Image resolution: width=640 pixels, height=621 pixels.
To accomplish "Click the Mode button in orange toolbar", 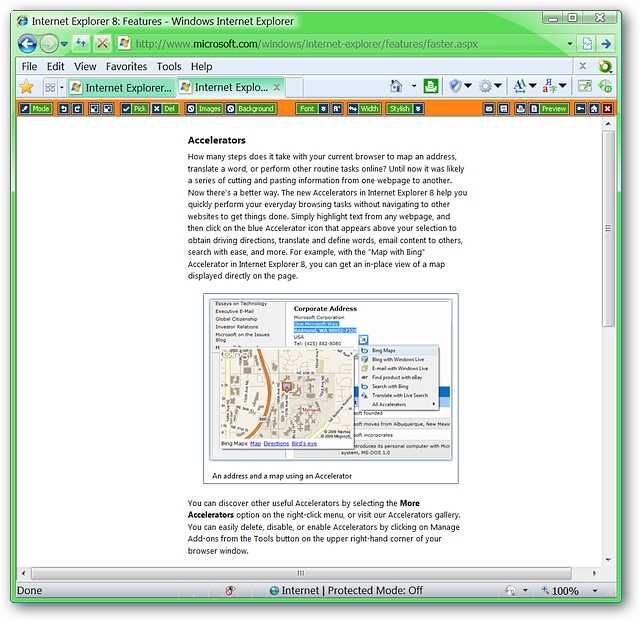I will [36, 109].
